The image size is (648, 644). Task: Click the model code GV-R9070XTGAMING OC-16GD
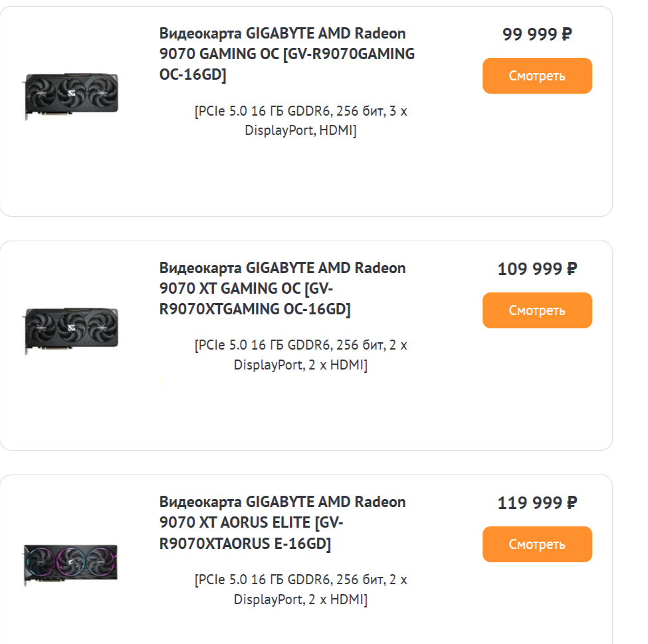click(256, 310)
